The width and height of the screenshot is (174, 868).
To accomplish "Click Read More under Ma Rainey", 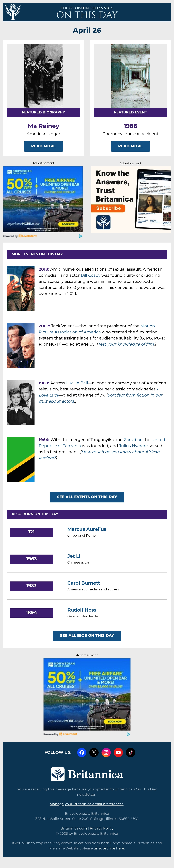I will coord(43,146).
